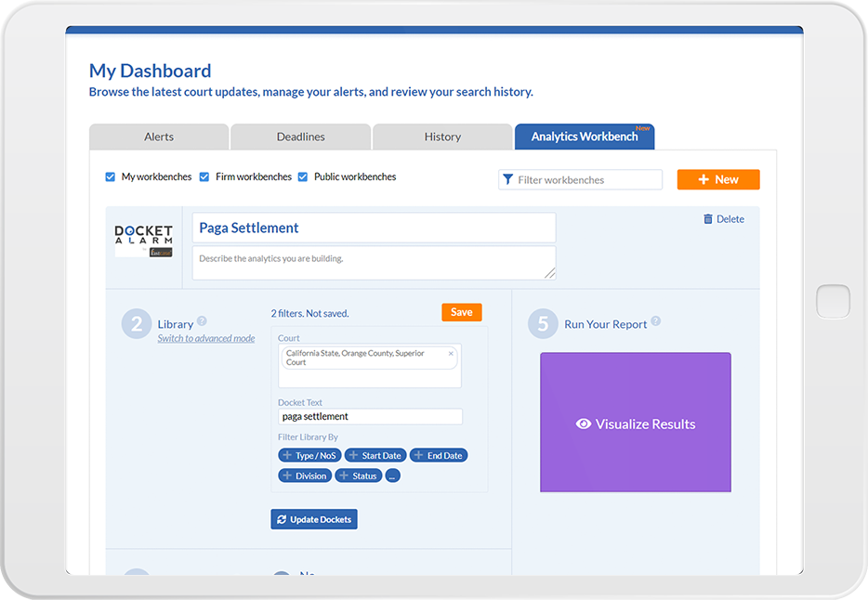Toggle Public workbenches off

303,176
